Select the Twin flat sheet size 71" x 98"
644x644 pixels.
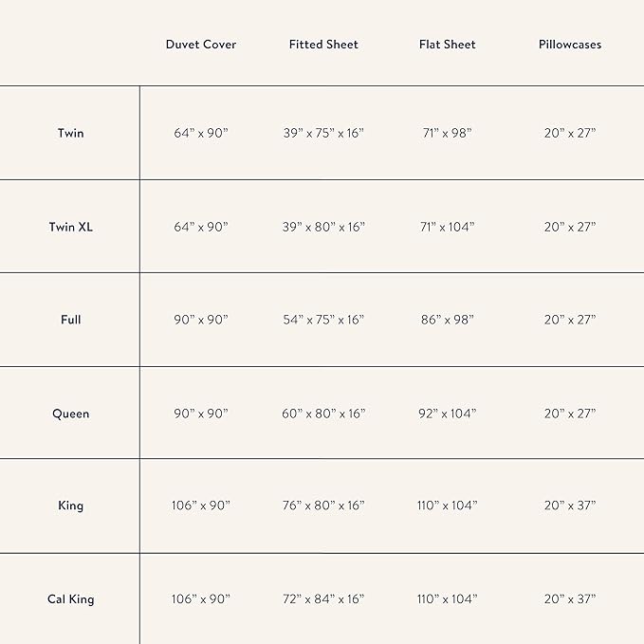[448, 134]
